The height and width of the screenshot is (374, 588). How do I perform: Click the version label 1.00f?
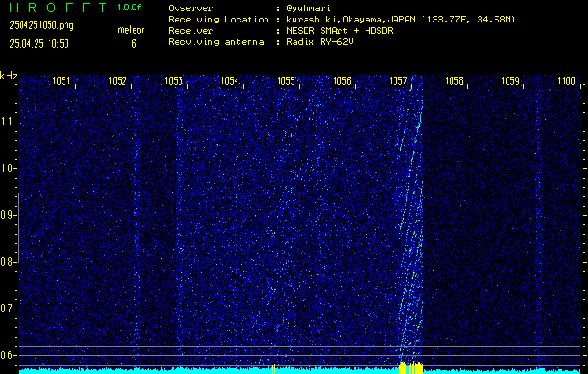click(129, 7)
